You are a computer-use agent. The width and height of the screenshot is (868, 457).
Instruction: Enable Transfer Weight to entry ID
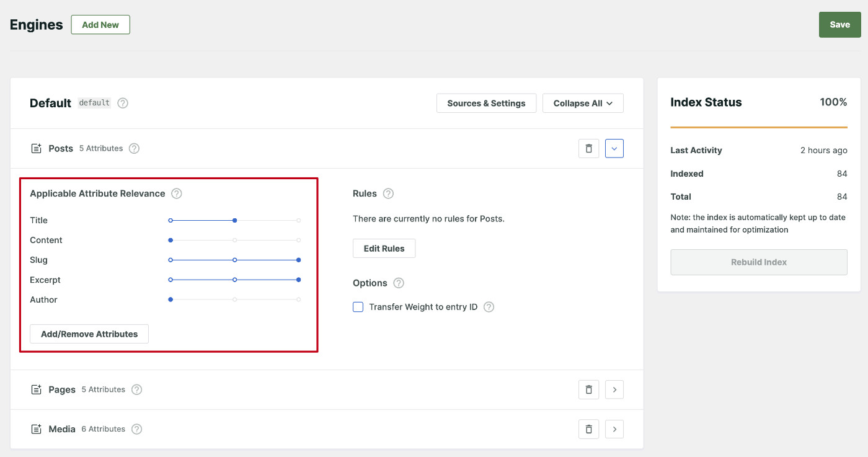click(x=358, y=306)
